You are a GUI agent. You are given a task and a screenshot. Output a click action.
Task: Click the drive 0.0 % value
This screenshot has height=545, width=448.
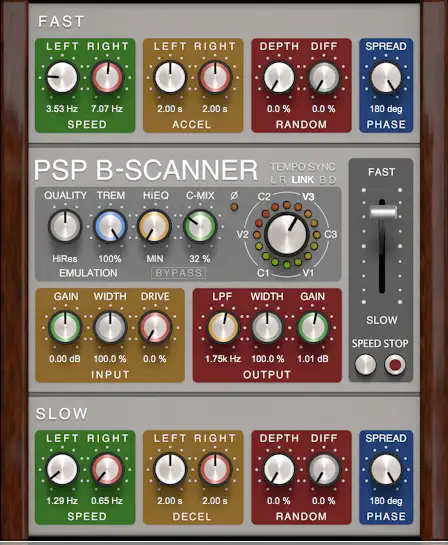pyautogui.click(x=155, y=359)
